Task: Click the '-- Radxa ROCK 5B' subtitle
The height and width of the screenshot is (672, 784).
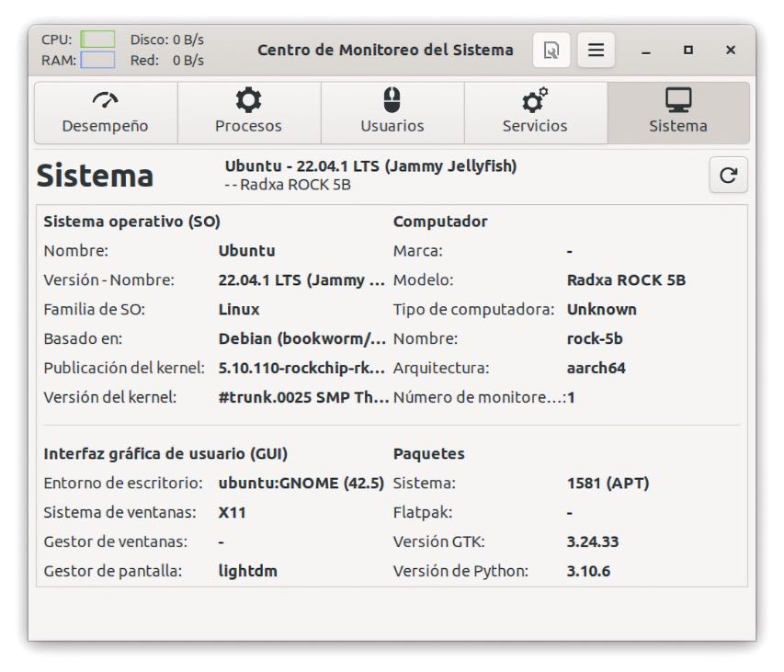Action: pos(288,185)
